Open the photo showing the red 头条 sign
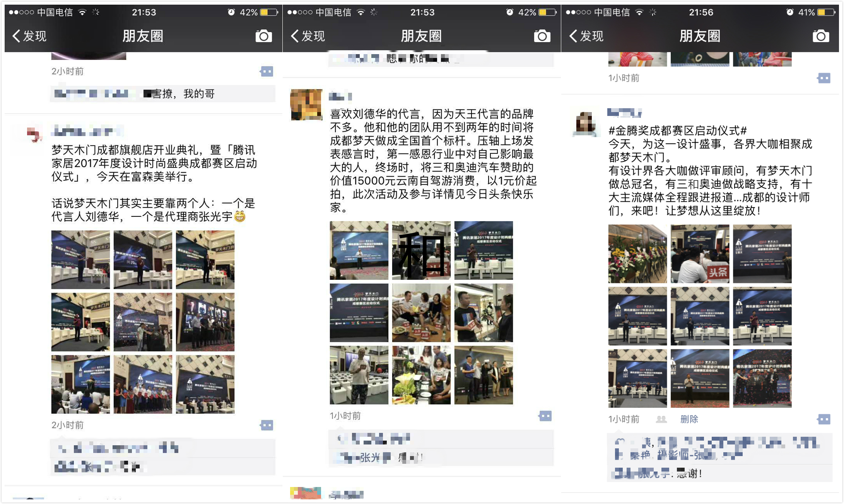This screenshot has width=844, height=504. click(700, 254)
